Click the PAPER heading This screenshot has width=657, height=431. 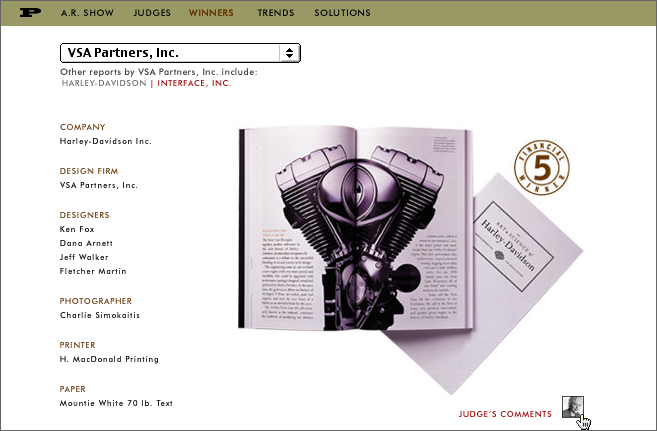tap(72, 389)
